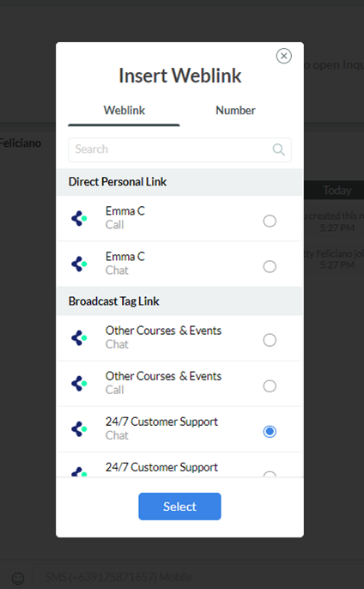
Task: Click the Other Courses & Events Chat logo icon
Action: click(79, 337)
